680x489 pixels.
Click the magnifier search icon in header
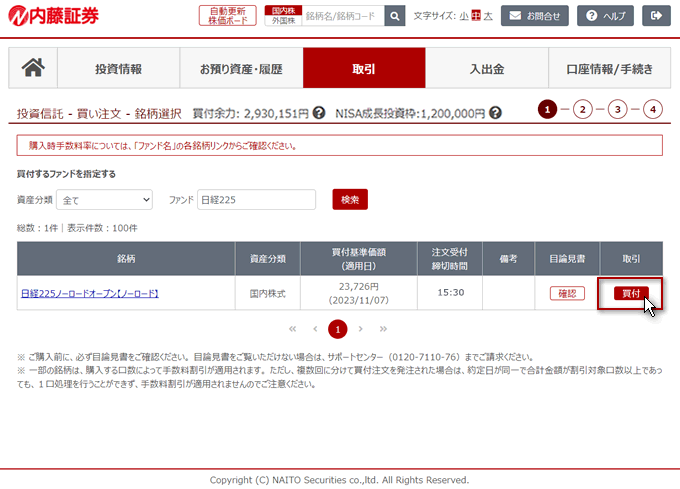(x=395, y=16)
